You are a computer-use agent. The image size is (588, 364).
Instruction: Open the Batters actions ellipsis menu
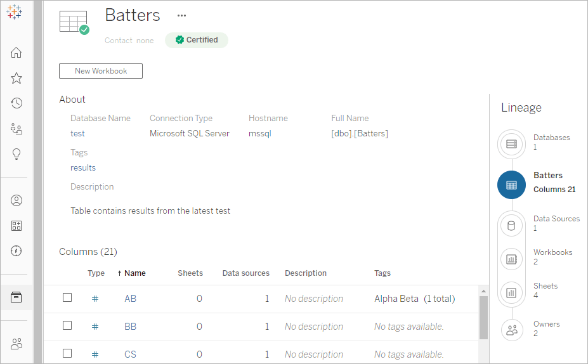click(181, 15)
